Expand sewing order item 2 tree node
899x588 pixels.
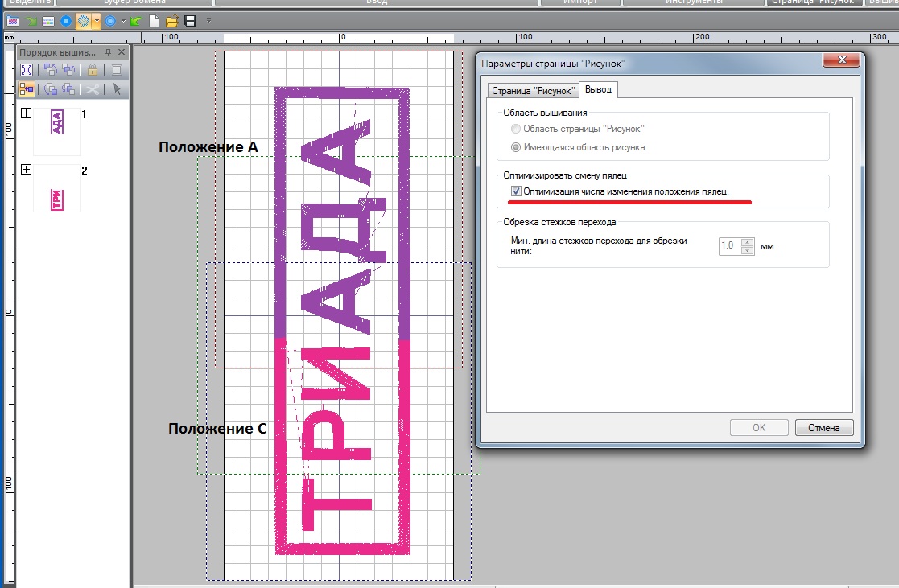(x=26, y=170)
